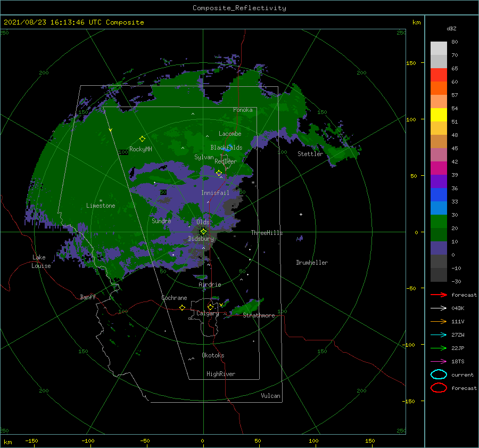Click the yellow diamond marker above RockyMH

click(142, 139)
